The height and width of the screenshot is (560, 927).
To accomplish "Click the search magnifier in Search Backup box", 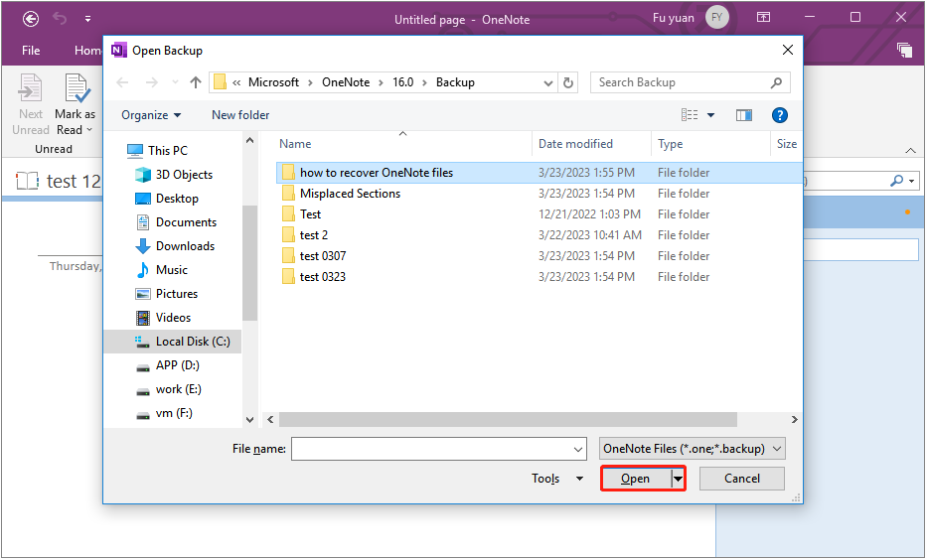I will (776, 82).
